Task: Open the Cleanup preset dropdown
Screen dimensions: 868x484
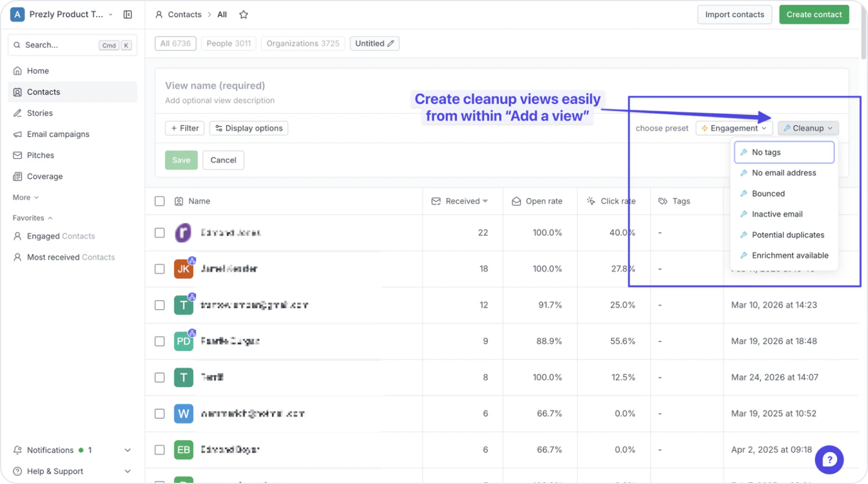Action: pyautogui.click(x=808, y=128)
